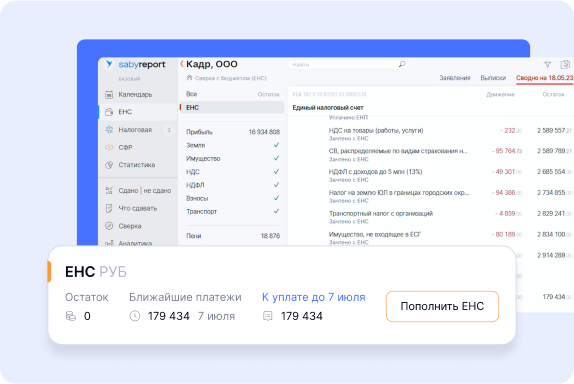Switch to the Выписки tab
574x384 pixels.
tap(493, 78)
